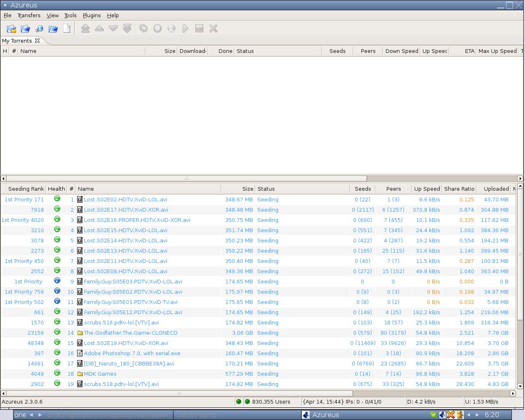525x420 pixels.
Task: Close the My Torrents tab
Action: coord(37,41)
